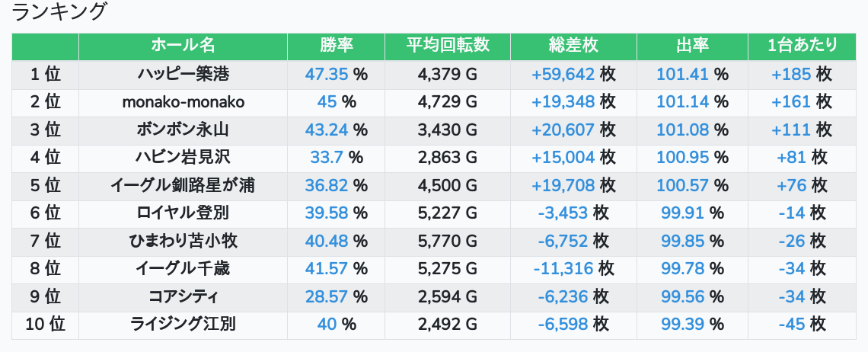Open the イーグル千歳 hall entry
The image size is (868, 352).
coord(183,269)
